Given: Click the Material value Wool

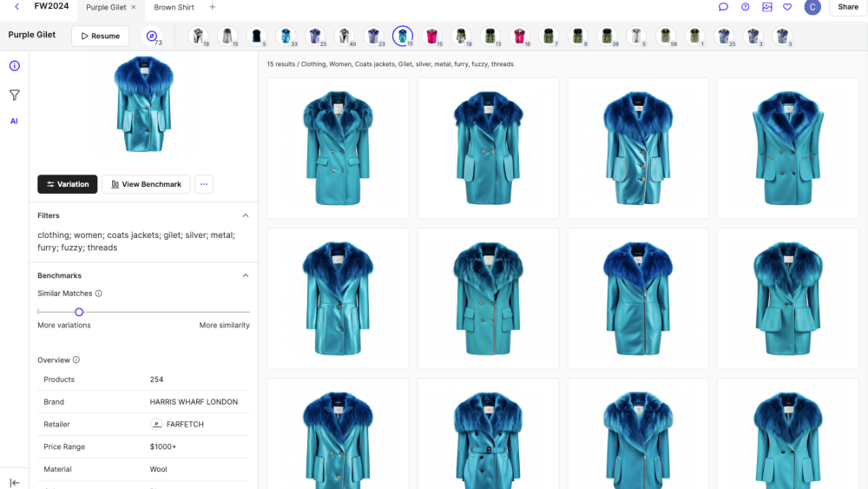Looking at the screenshot, I should pos(158,469).
